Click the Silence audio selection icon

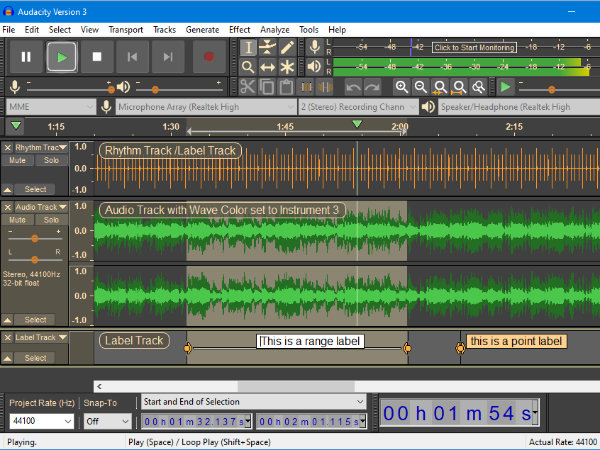[x=325, y=87]
